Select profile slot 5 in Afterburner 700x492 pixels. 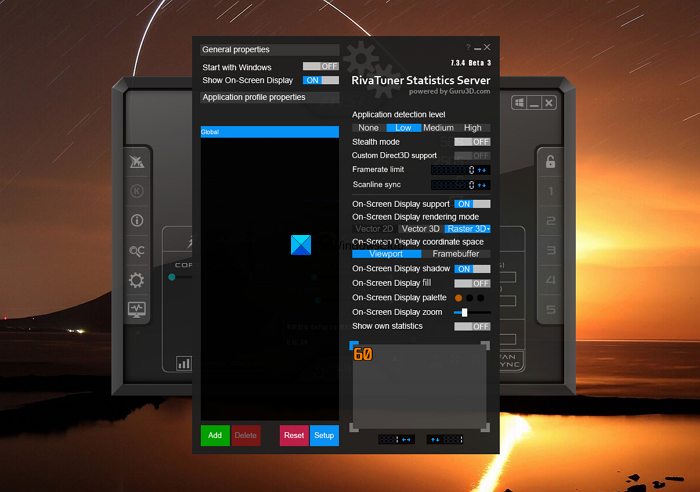[x=550, y=309]
